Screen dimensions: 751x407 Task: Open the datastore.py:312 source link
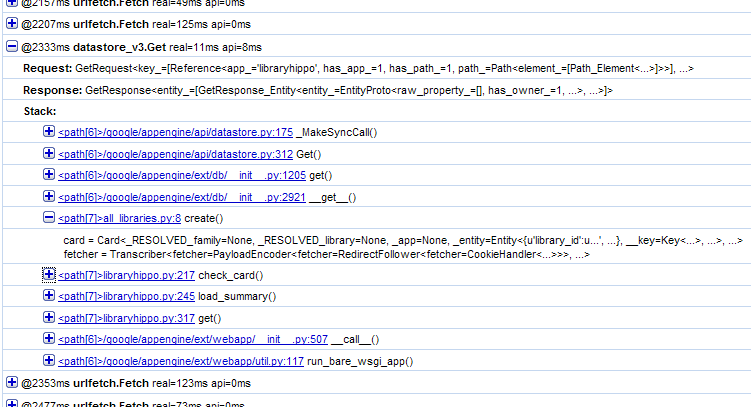coord(175,155)
